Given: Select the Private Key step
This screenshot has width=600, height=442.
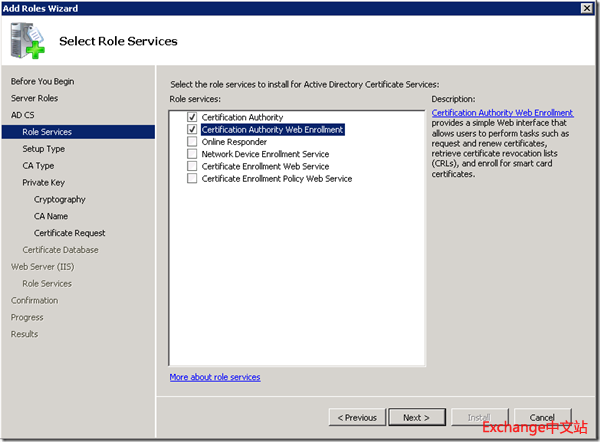Looking at the screenshot, I should (x=43, y=183).
